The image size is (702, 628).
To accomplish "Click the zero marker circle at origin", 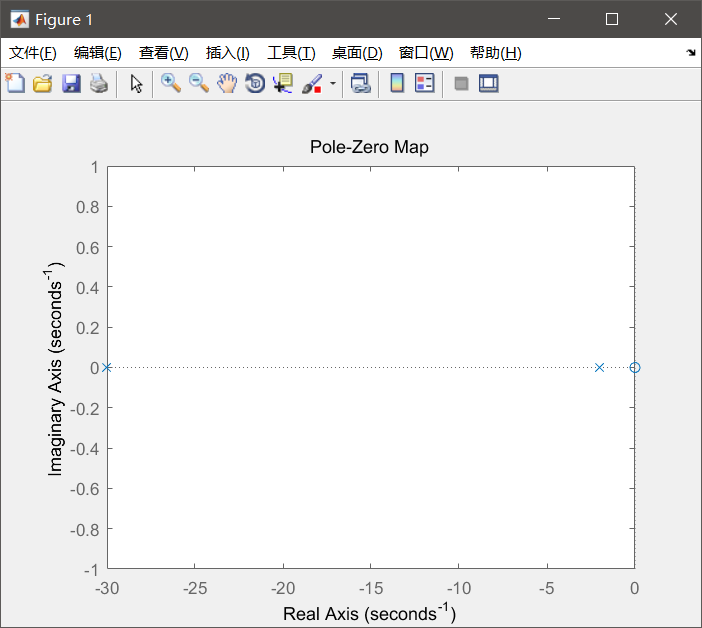I will click(x=634, y=367).
